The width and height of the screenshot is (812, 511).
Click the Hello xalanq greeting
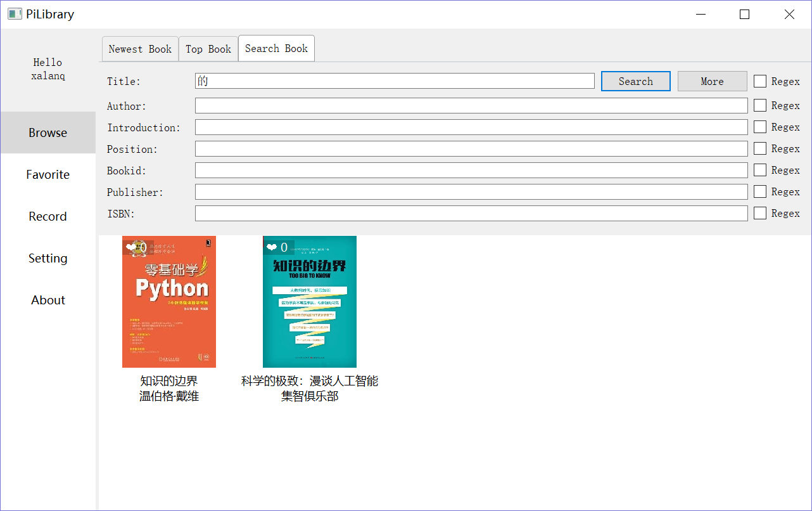[x=48, y=69]
